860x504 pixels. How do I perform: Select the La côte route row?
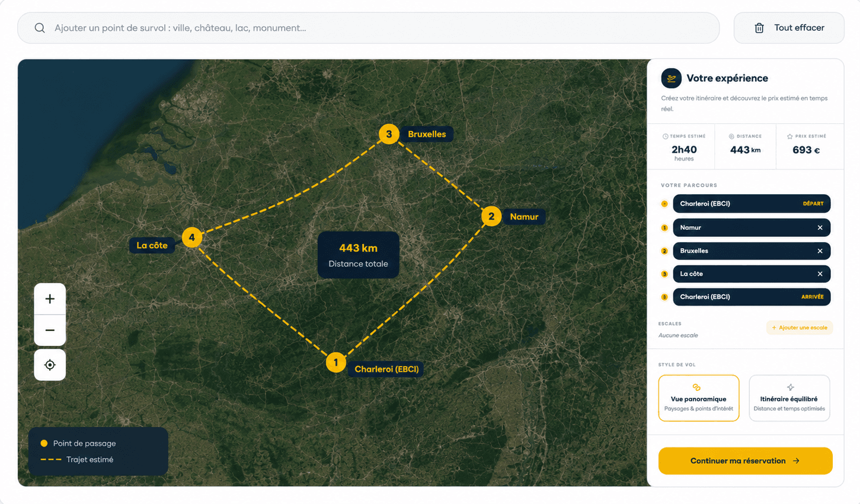coord(752,274)
